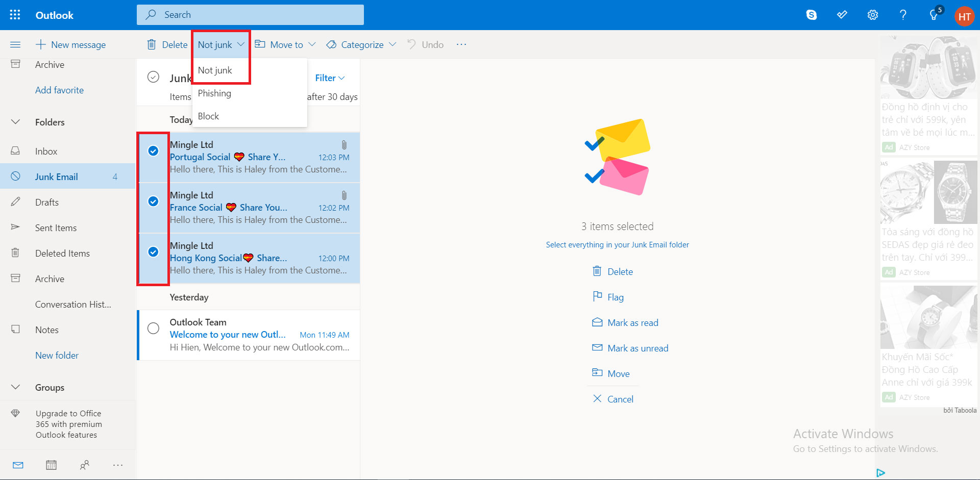This screenshot has height=480, width=980.
Task: Select the Outlook Team welcome email circle
Action: coord(153,329)
